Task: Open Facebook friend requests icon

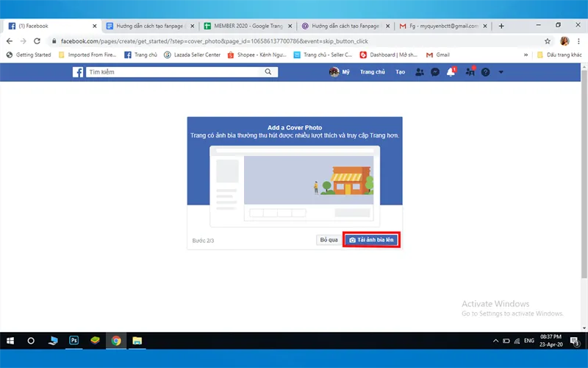Action: [420, 72]
